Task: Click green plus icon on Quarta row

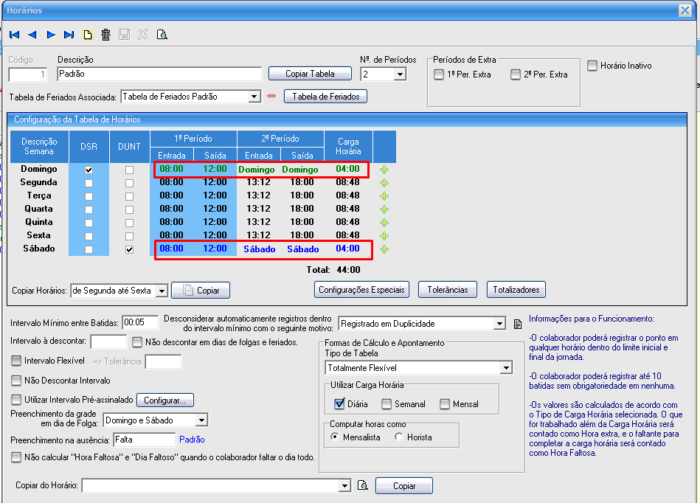Action: [x=384, y=209]
